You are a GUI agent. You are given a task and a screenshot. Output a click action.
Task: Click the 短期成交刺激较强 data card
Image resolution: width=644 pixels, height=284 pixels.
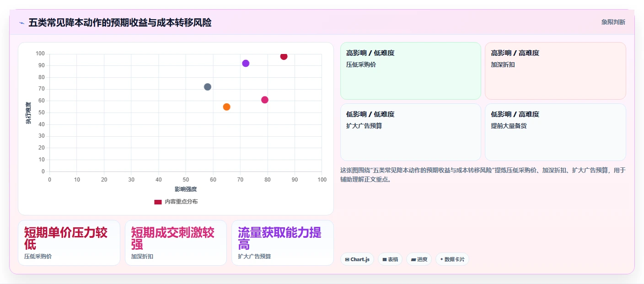[176, 243]
